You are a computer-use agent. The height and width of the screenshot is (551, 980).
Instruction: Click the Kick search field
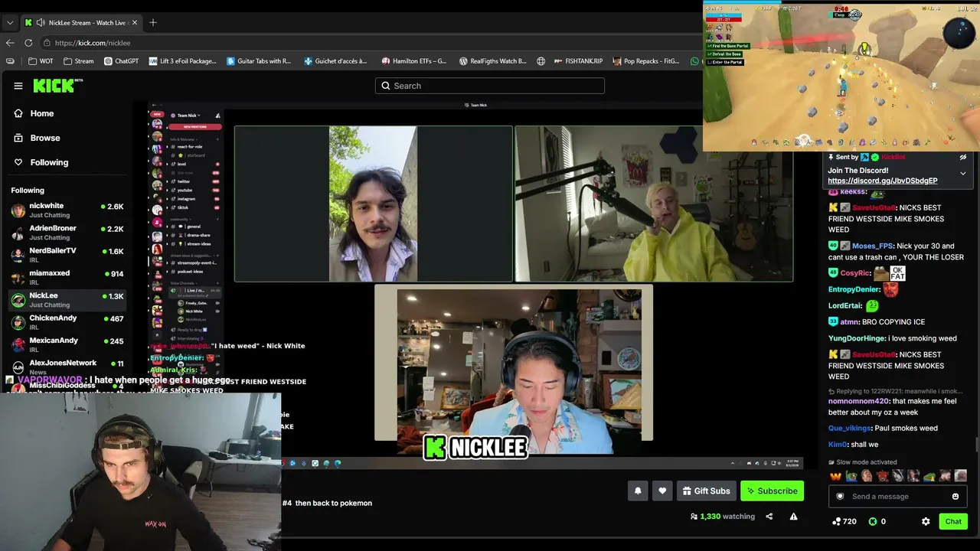pos(490,86)
